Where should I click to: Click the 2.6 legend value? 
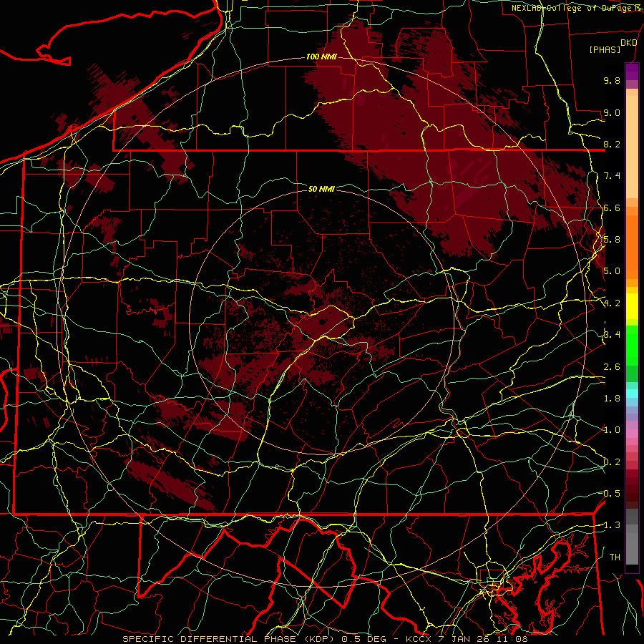(x=612, y=366)
